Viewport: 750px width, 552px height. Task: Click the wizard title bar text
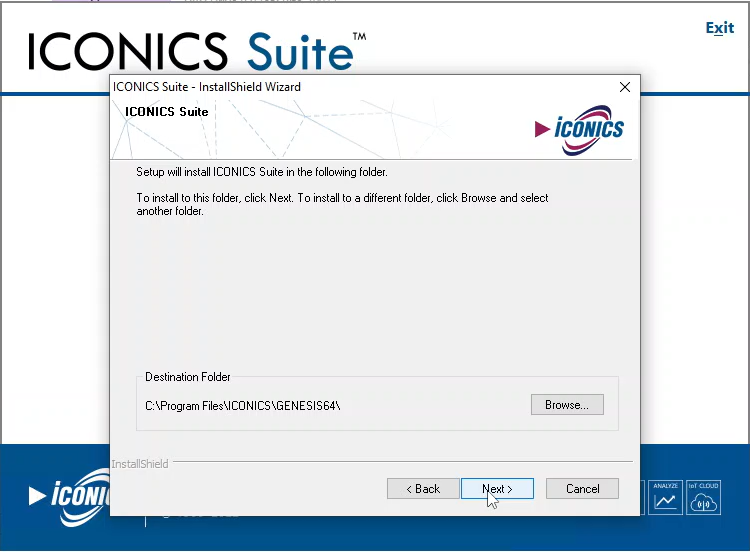(x=207, y=87)
